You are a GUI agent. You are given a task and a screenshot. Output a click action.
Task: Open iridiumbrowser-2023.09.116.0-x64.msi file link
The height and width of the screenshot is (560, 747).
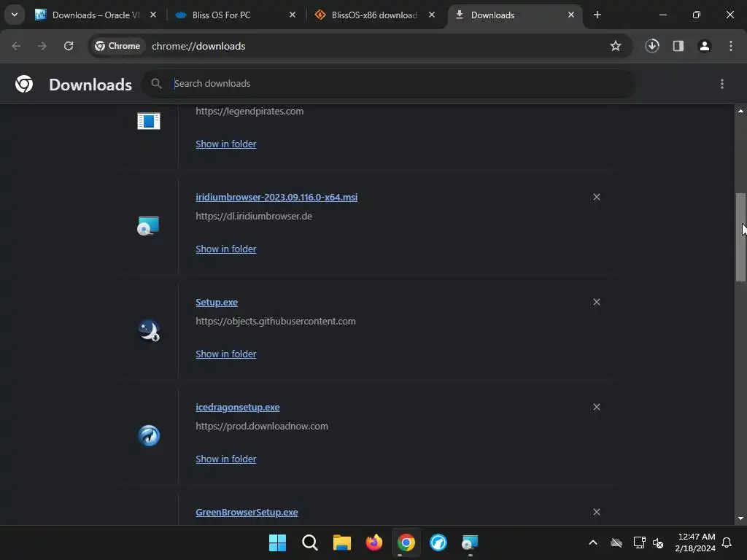(x=276, y=197)
